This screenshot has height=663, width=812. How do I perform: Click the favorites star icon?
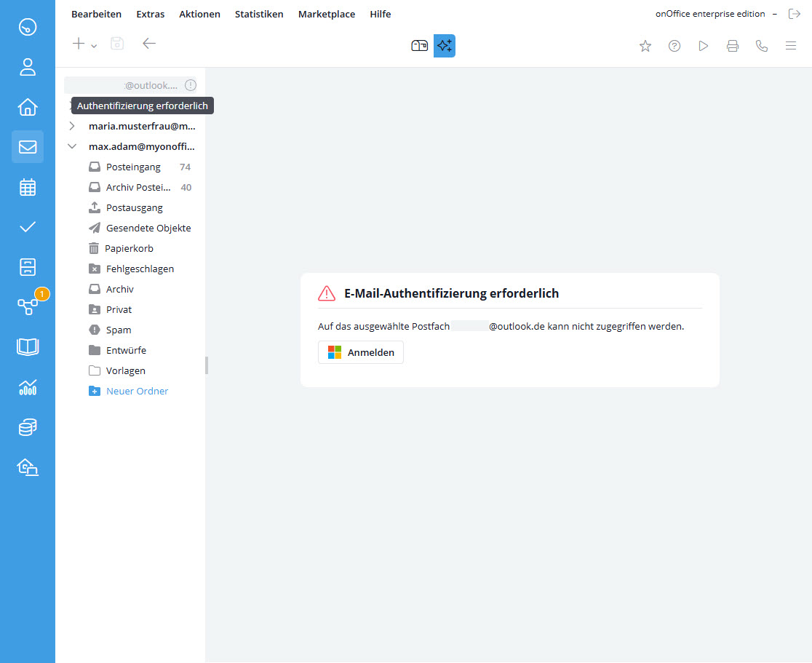point(645,46)
